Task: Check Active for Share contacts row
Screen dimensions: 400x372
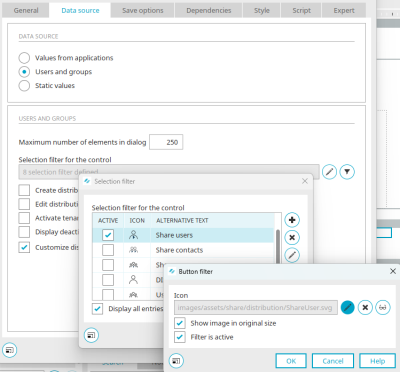Action: [x=108, y=250]
